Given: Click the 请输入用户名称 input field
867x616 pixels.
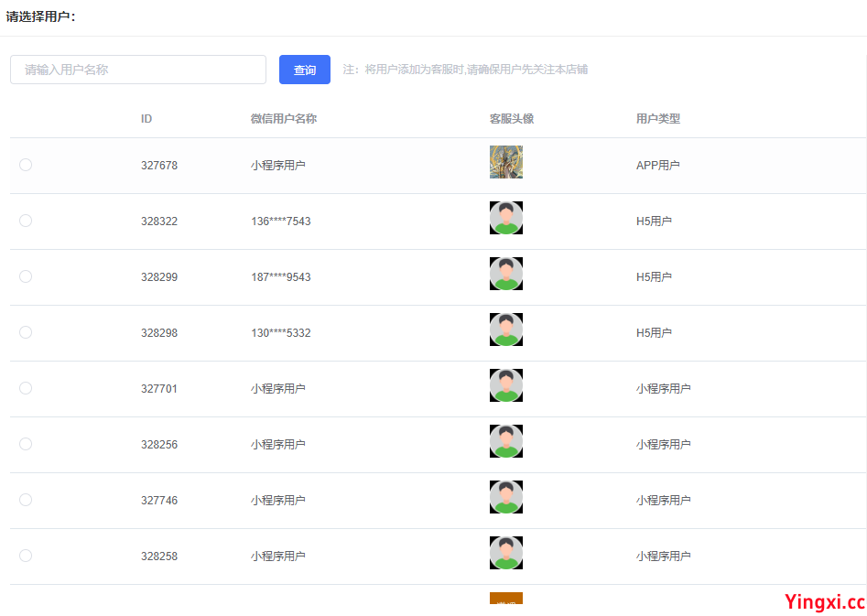Looking at the screenshot, I should tap(137, 69).
